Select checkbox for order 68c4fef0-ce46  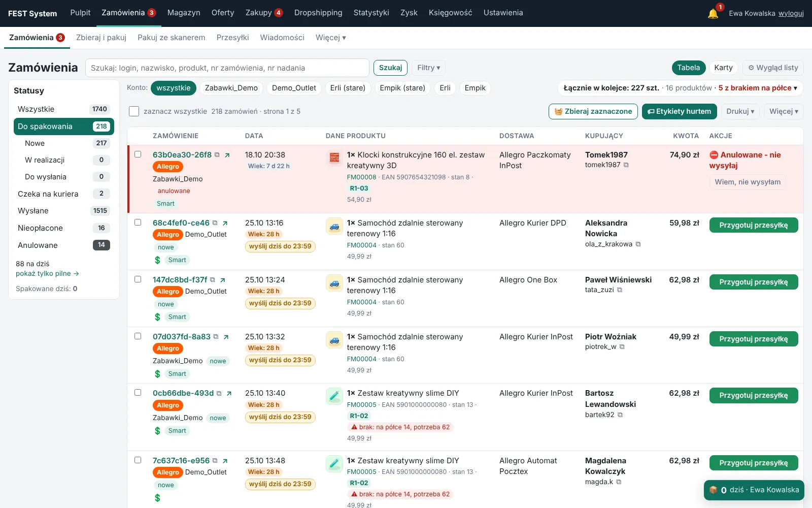coord(138,222)
